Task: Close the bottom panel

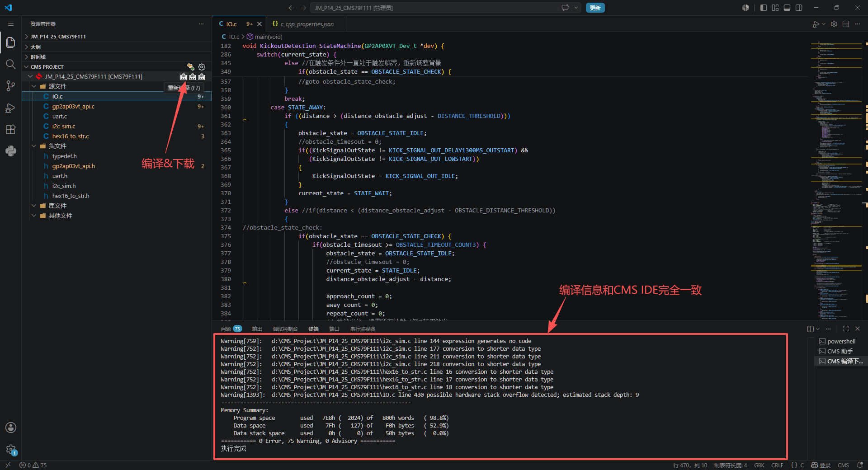Action: tap(858, 329)
